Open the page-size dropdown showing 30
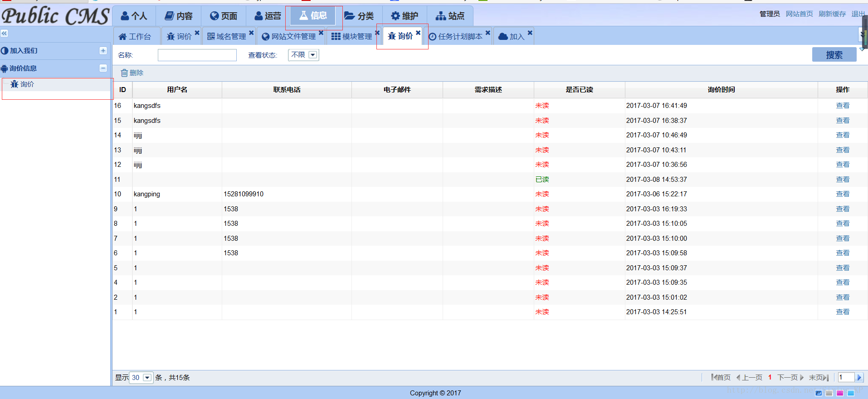 point(141,378)
